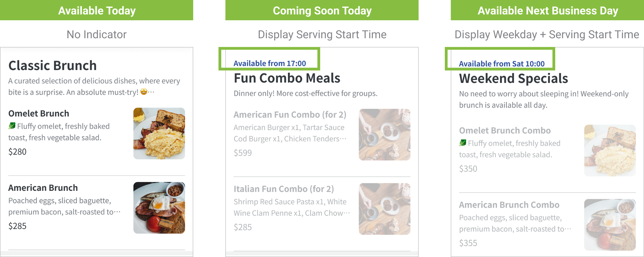The width and height of the screenshot is (644, 257).
Task: Select the Classic Brunch category heading
Action: [52, 66]
